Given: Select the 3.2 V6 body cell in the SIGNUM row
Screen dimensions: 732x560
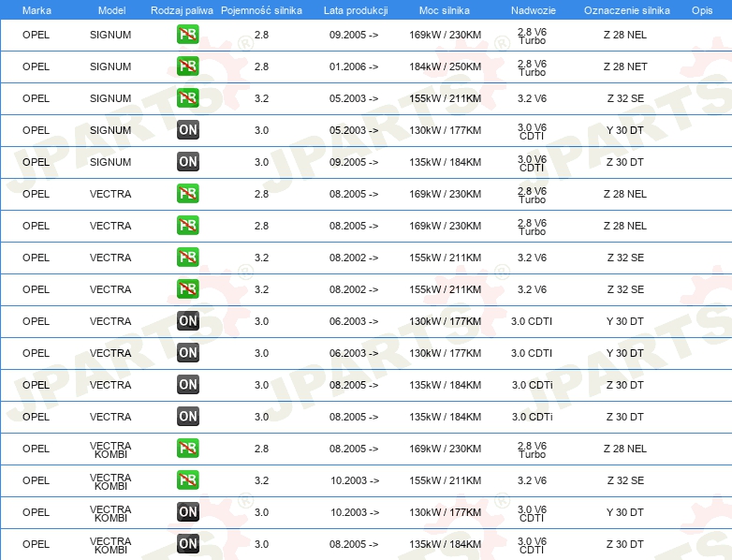Looking at the screenshot, I should pyautogui.click(x=532, y=98).
